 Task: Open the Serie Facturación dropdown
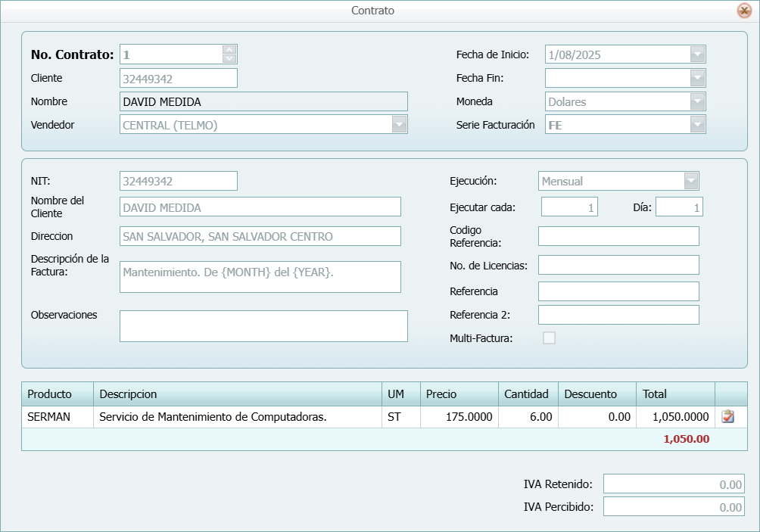697,124
